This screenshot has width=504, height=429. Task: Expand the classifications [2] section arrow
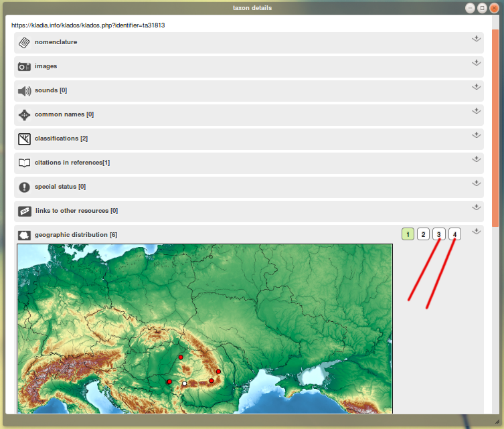pyautogui.click(x=476, y=135)
